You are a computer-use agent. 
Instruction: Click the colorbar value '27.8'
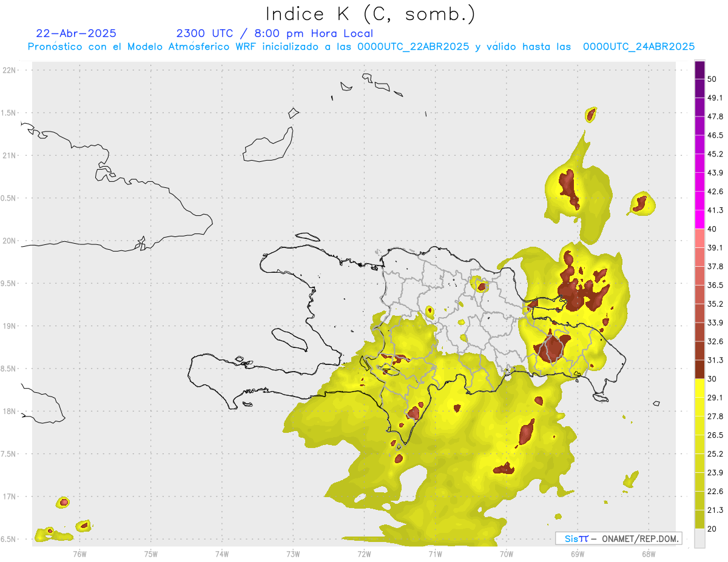point(715,416)
